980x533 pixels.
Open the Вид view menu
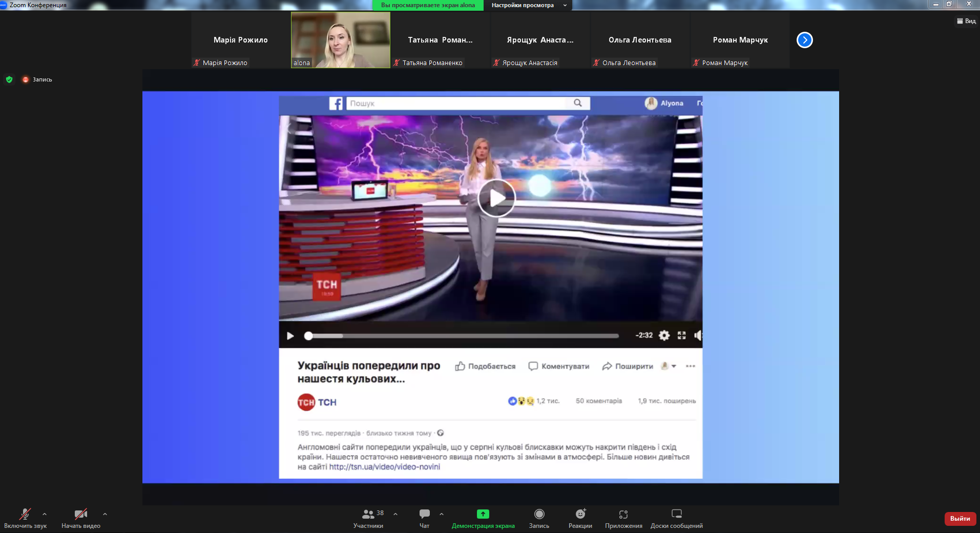[966, 21]
